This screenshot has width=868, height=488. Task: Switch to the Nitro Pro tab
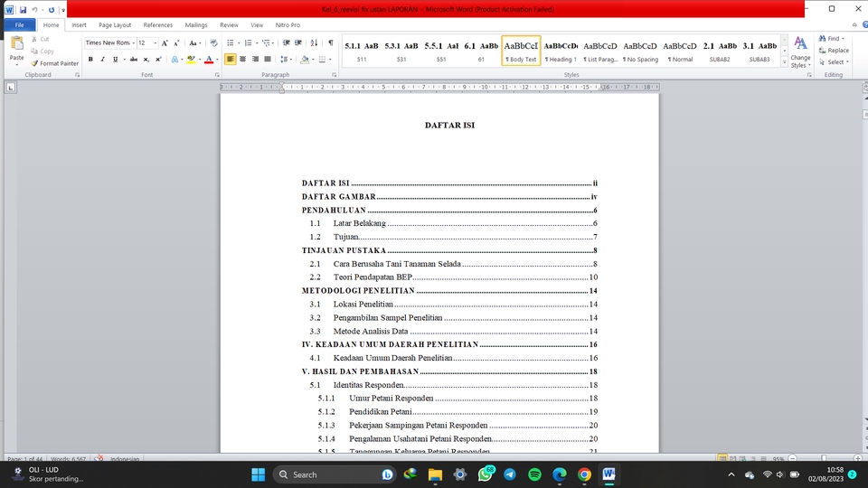pyautogui.click(x=288, y=25)
